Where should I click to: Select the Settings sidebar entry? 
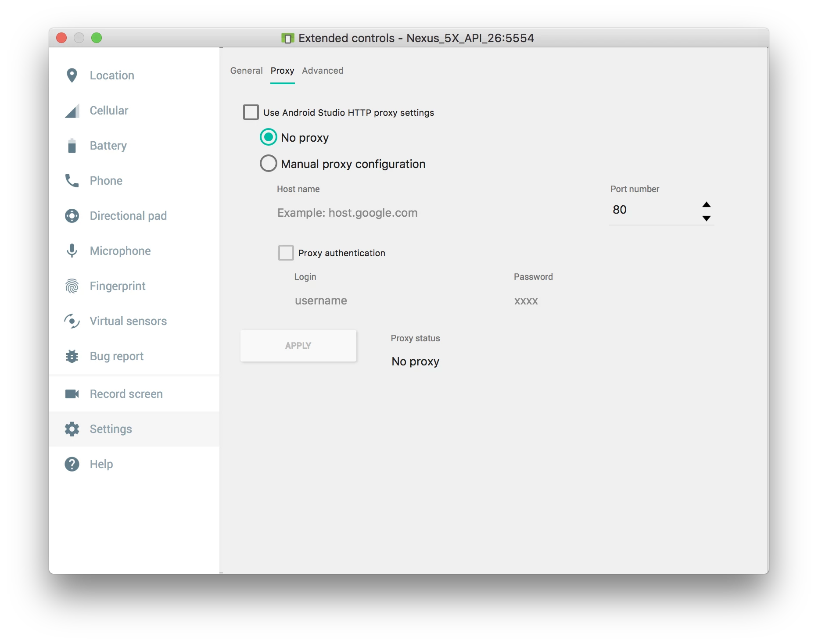pyautogui.click(x=134, y=429)
